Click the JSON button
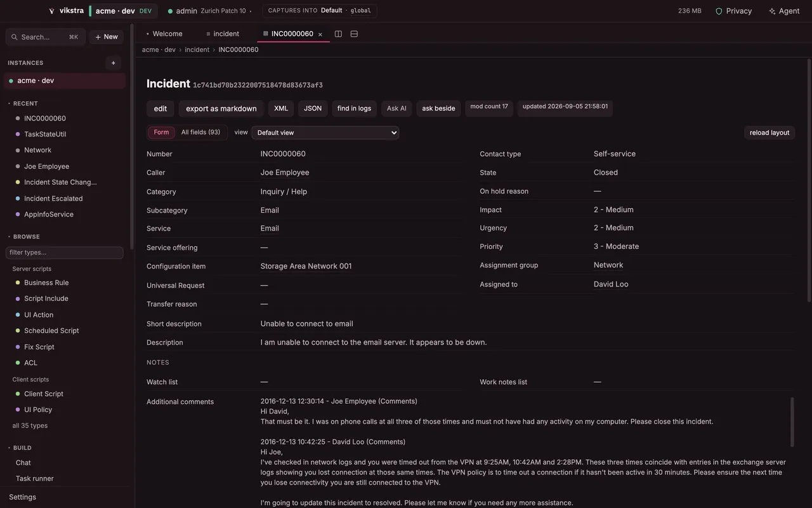 tap(313, 109)
